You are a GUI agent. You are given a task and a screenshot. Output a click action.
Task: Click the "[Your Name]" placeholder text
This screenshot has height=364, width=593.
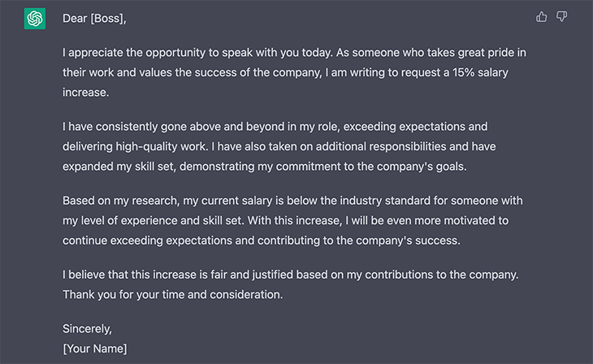coord(94,349)
